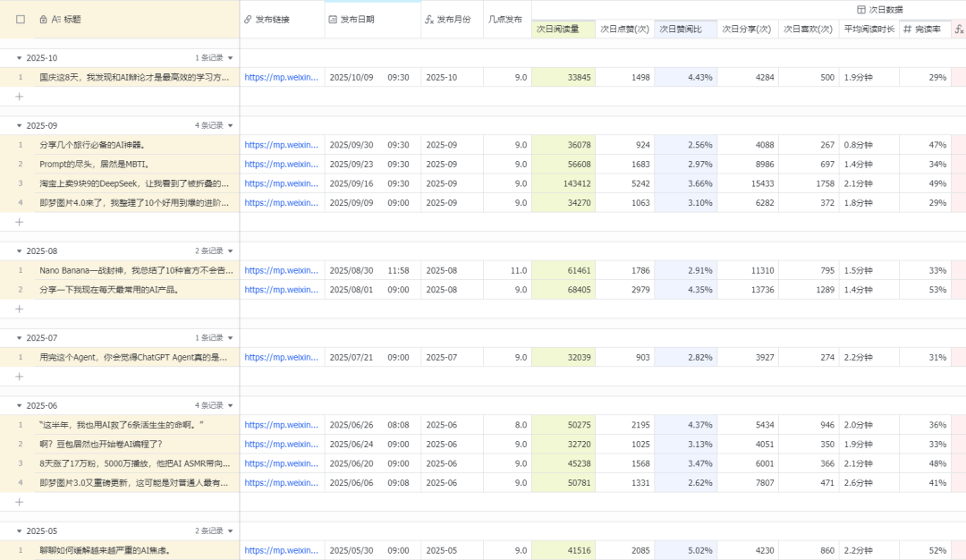Click the table icon next to 次日数据
Viewport: 966px width, 560px height.
point(861,9)
